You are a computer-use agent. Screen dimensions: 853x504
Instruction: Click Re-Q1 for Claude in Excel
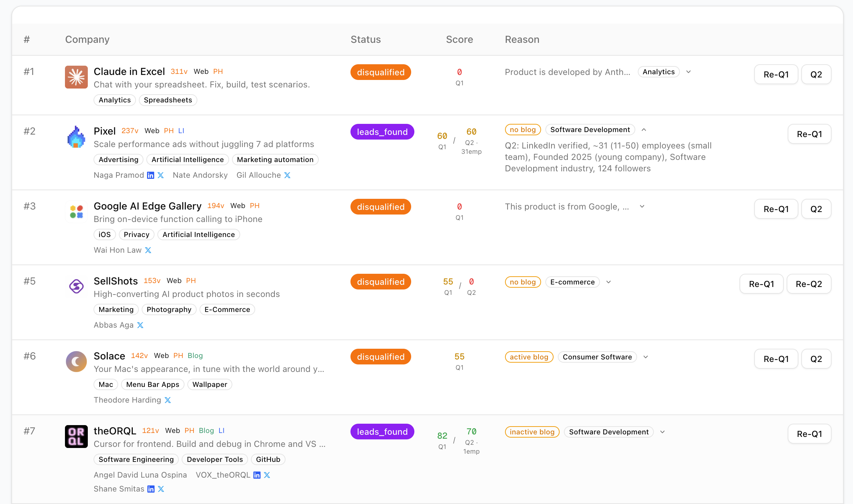[776, 74]
